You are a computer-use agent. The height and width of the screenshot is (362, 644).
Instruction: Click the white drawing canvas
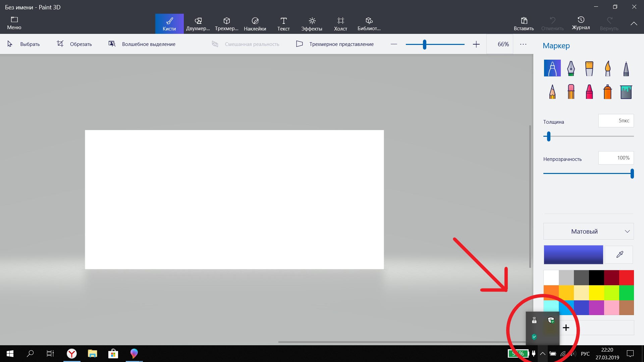coord(234,199)
